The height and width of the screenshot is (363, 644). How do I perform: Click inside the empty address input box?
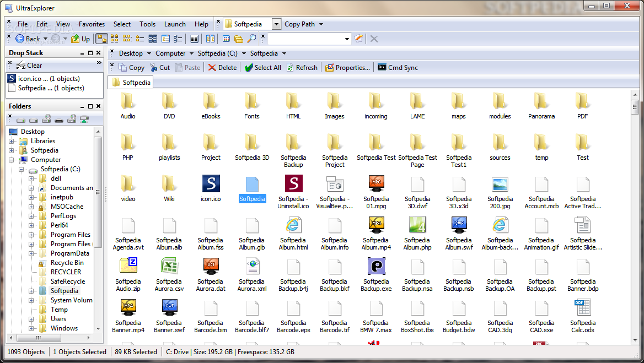coord(305,39)
